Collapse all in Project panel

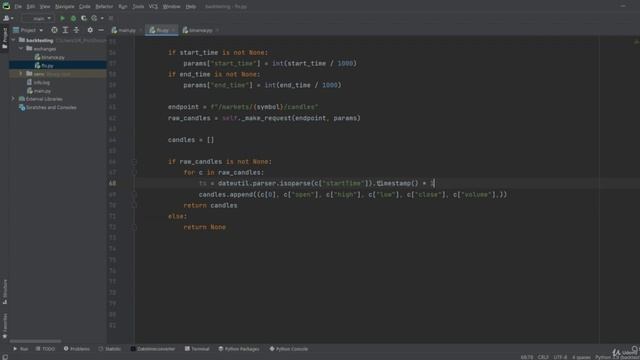click(x=76, y=30)
